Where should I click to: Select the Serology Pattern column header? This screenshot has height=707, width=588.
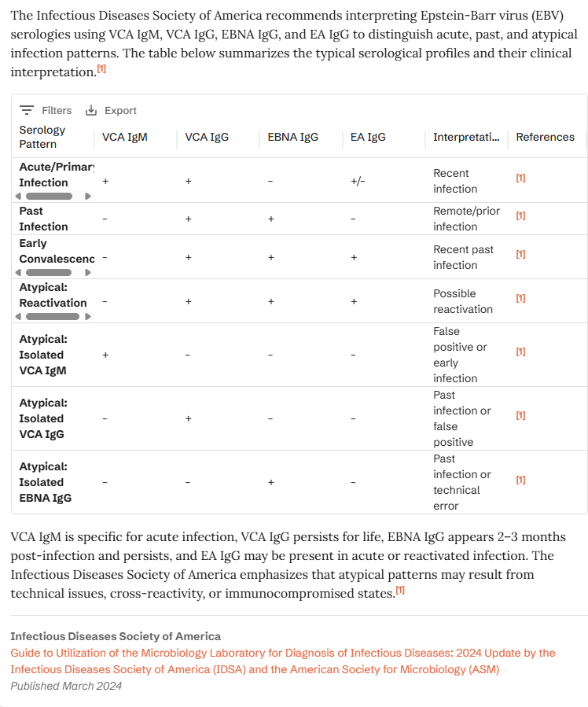42,137
